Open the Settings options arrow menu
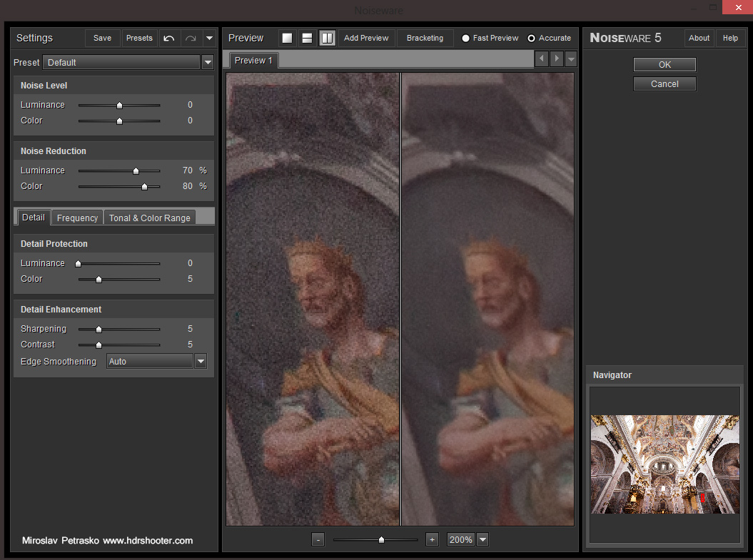The width and height of the screenshot is (753, 560). pyautogui.click(x=209, y=38)
